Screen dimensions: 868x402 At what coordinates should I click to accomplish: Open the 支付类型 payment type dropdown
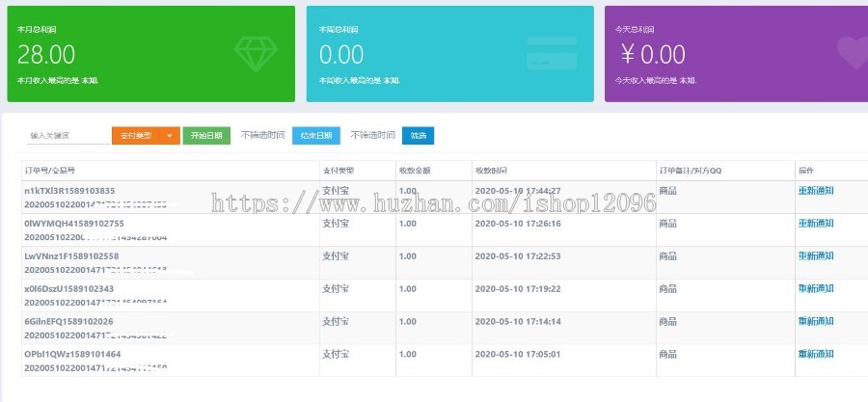click(146, 136)
